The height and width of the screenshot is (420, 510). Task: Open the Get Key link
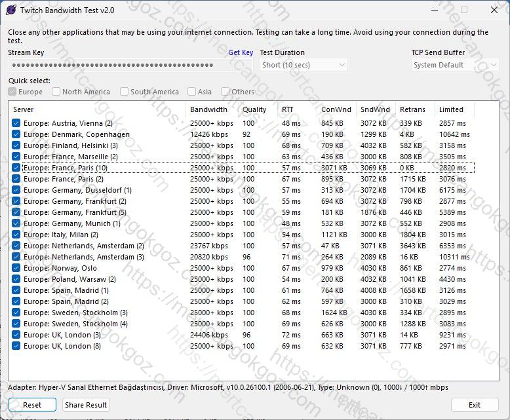[x=241, y=52]
